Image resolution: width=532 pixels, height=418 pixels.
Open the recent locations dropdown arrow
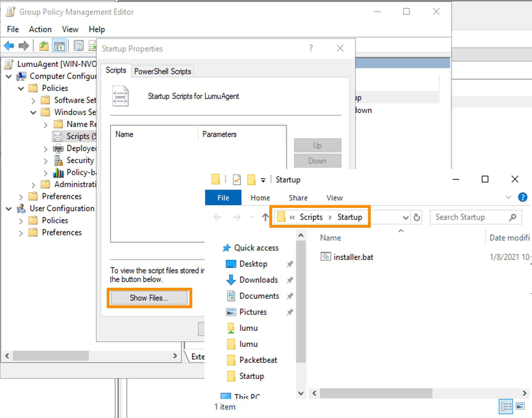pyautogui.click(x=252, y=217)
